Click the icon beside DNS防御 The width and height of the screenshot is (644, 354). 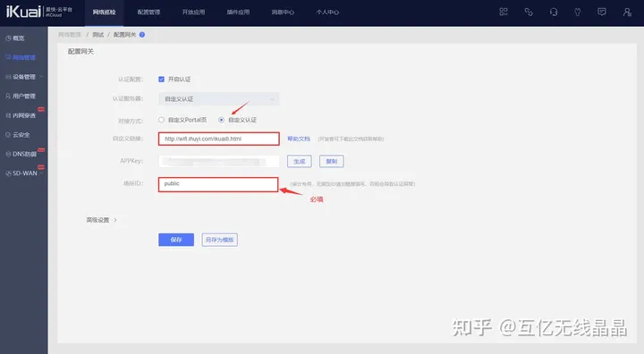tap(8, 154)
